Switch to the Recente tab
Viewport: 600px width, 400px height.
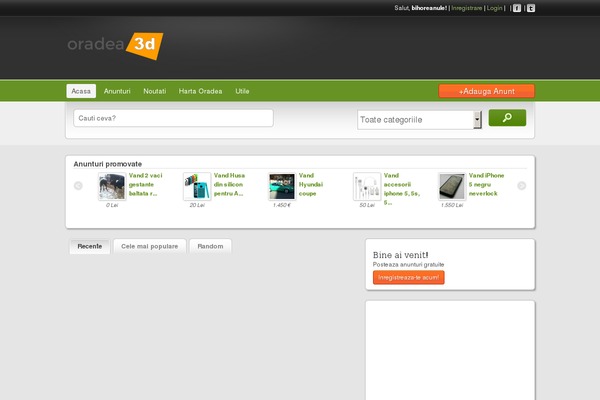coord(90,246)
